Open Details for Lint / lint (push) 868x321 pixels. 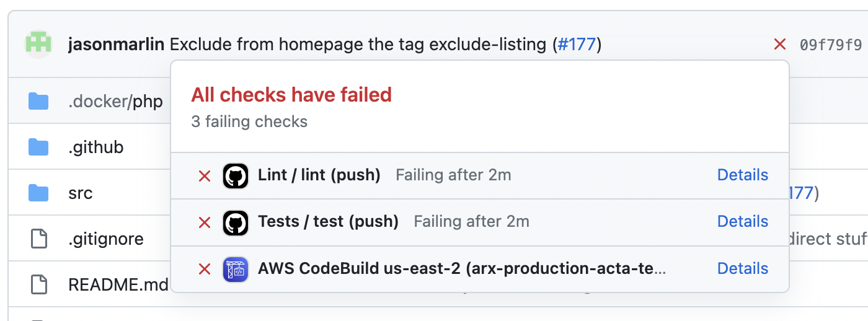(743, 175)
